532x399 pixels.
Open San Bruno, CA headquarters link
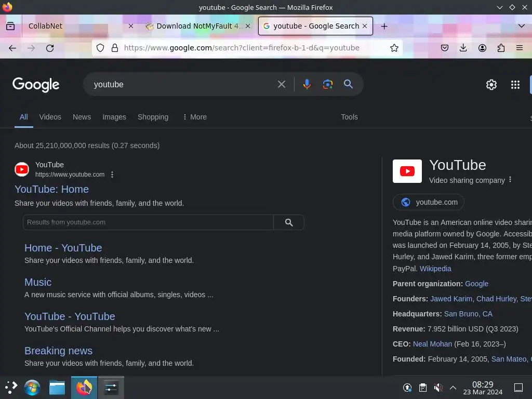(x=468, y=314)
